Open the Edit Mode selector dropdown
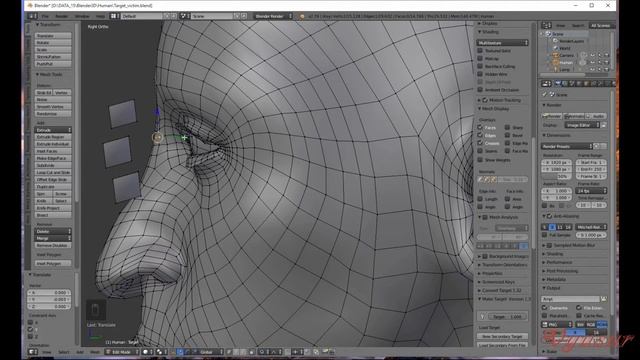Screen dimensions: 640x360 122,352
